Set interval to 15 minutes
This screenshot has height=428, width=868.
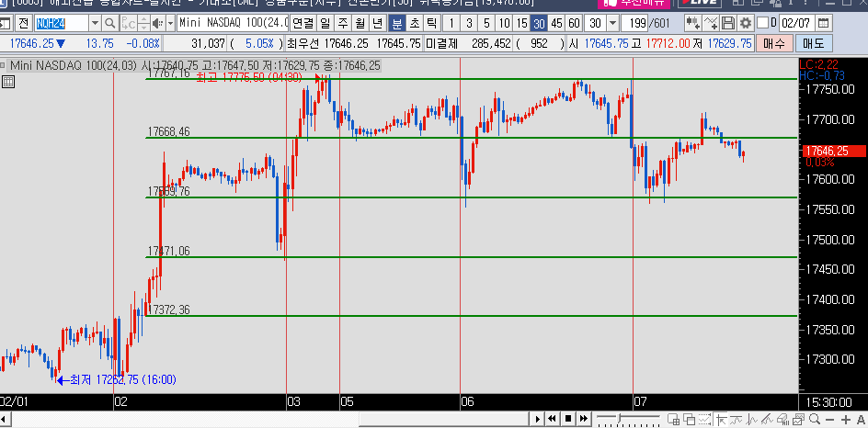click(521, 23)
